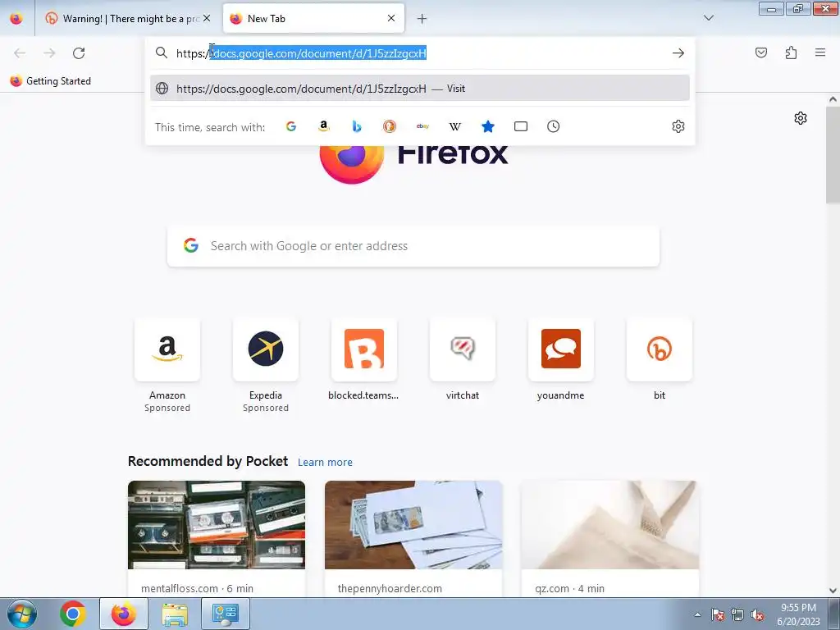Image resolution: width=840 pixels, height=630 pixels.
Task: Click the Go arrow in the address bar
Action: (678, 53)
